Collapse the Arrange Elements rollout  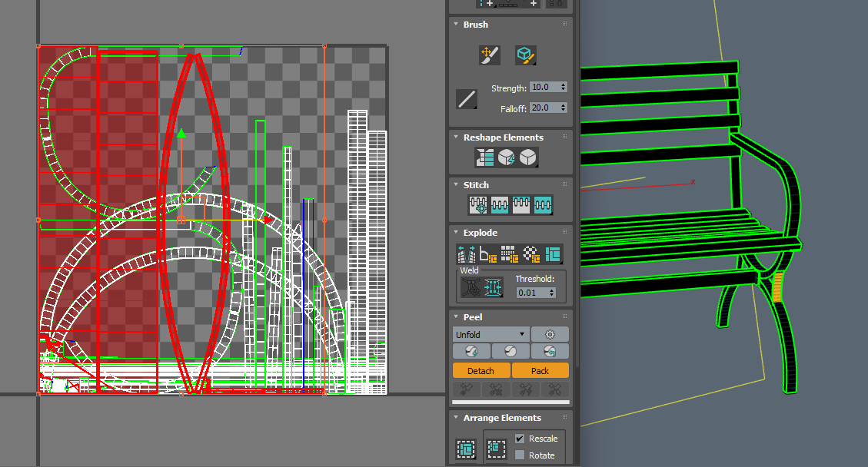pos(501,418)
